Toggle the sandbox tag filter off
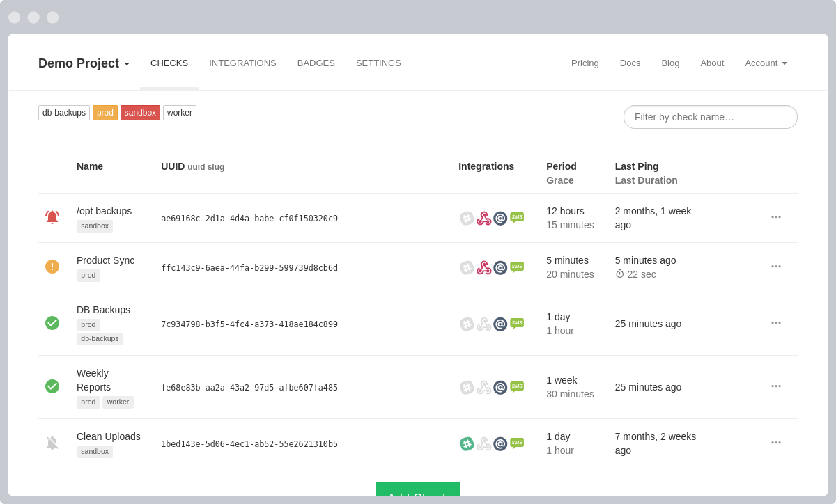 (x=140, y=112)
